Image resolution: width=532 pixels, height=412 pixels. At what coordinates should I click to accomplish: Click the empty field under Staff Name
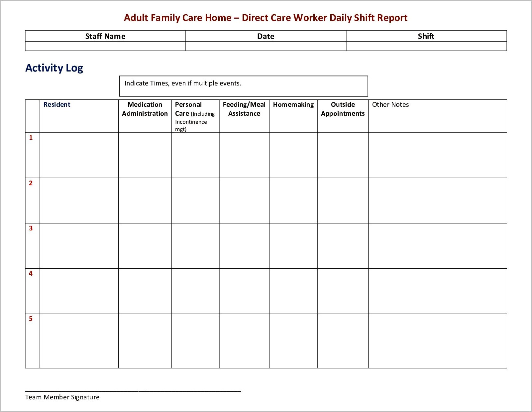[x=105, y=46]
